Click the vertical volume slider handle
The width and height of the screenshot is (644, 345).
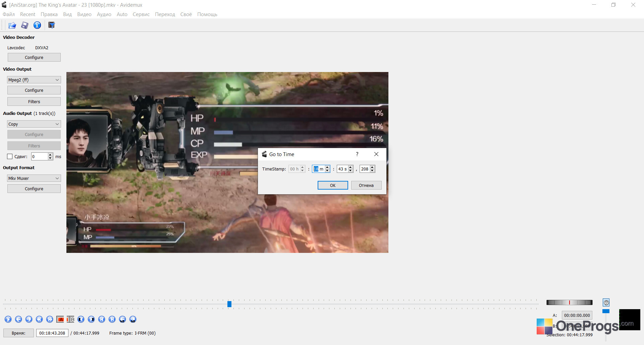point(606,311)
